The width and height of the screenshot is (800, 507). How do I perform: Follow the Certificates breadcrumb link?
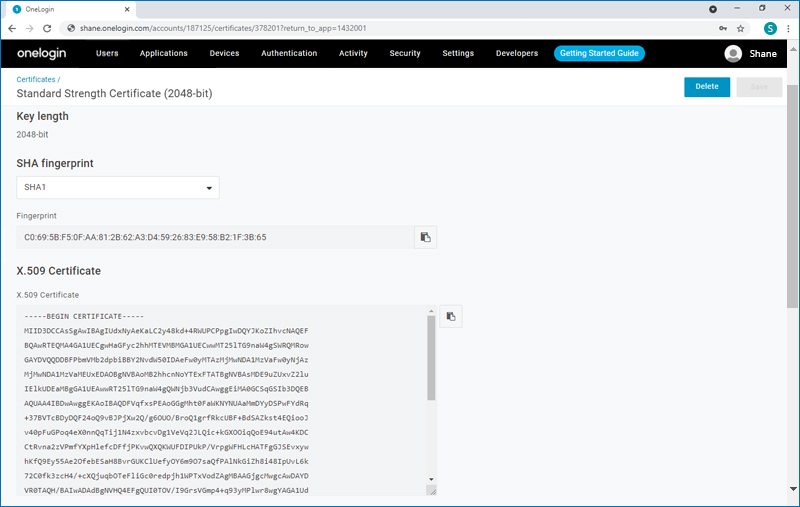point(36,78)
